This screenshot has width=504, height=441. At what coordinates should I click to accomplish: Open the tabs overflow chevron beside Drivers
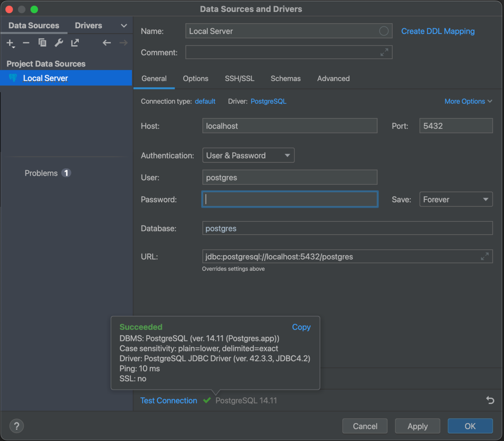pos(124,26)
